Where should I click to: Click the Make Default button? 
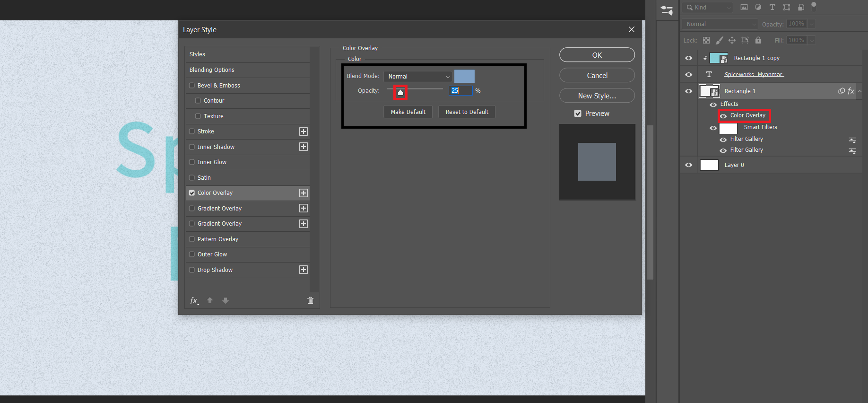pos(408,112)
